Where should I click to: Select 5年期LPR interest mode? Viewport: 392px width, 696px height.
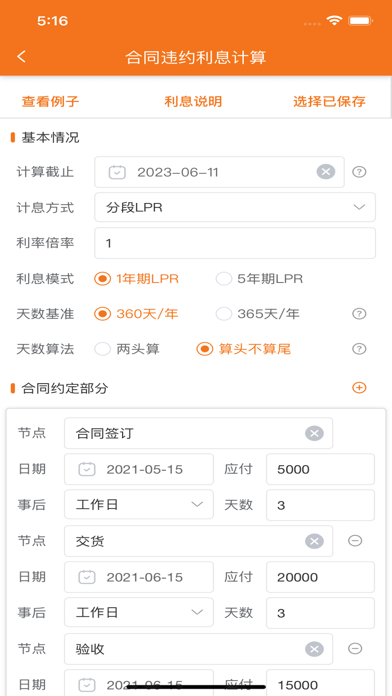pos(259,279)
